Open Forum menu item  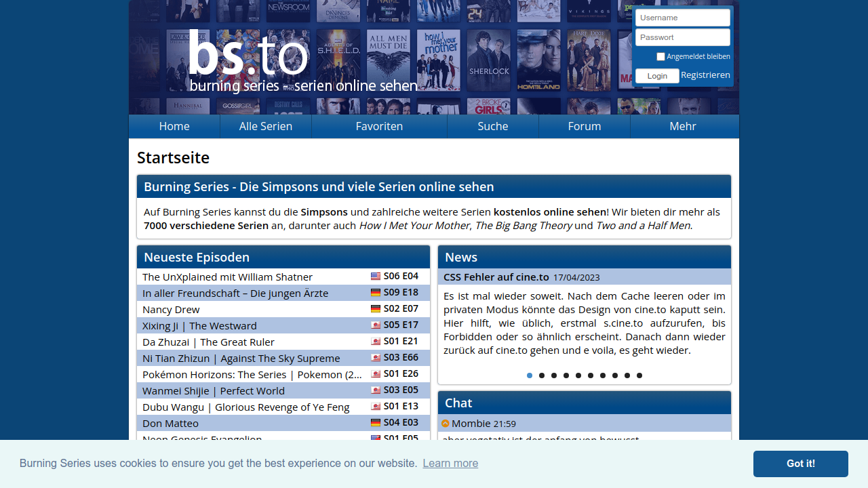(585, 126)
